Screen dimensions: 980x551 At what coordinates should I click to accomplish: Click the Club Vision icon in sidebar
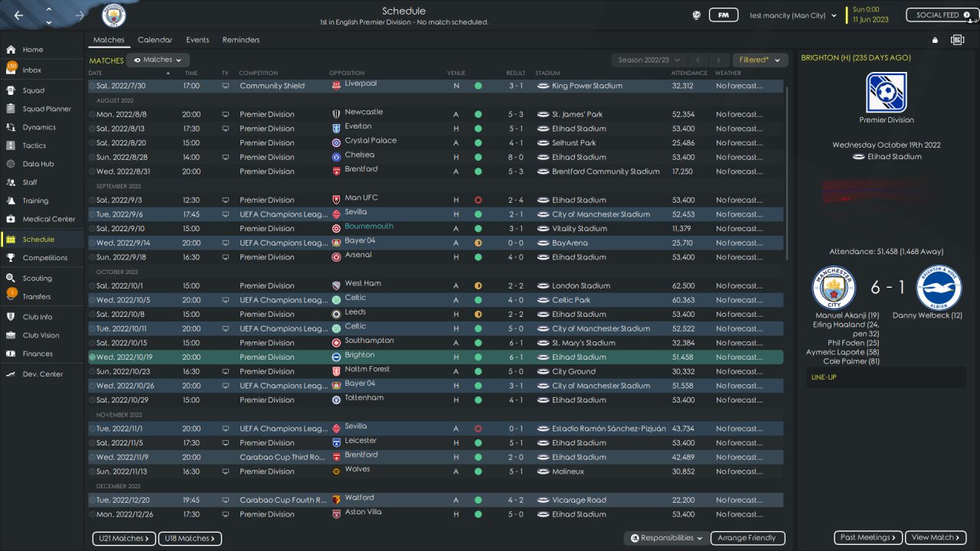(11, 335)
